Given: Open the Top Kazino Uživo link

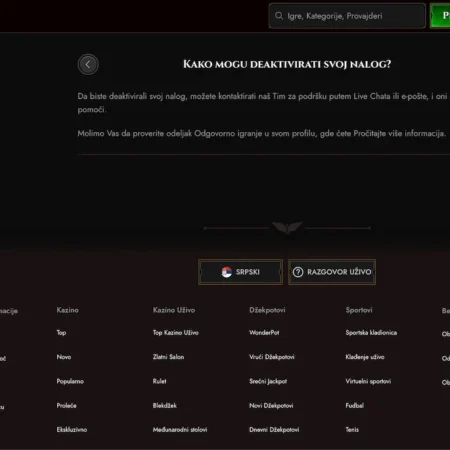Looking at the screenshot, I should click(x=176, y=333).
